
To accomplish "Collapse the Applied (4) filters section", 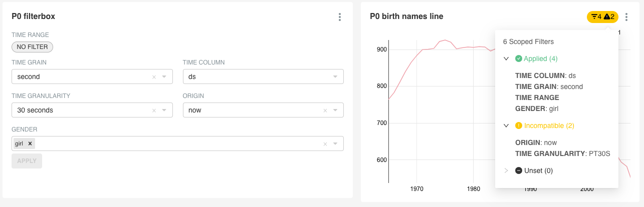I will pyautogui.click(x=506, y=58).
